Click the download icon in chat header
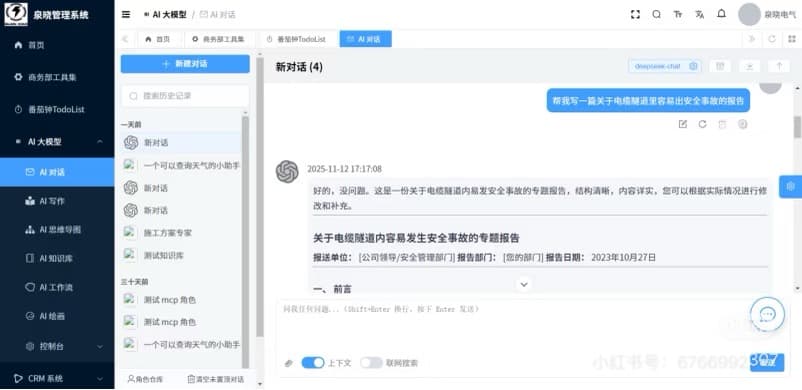Screen dimensions: 802x390 pos(750,66)
